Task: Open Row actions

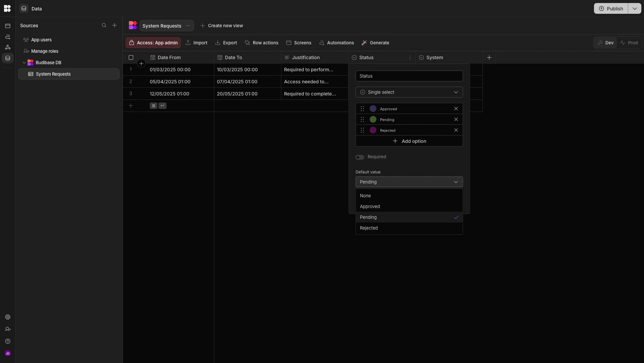Action: point(262,43)
